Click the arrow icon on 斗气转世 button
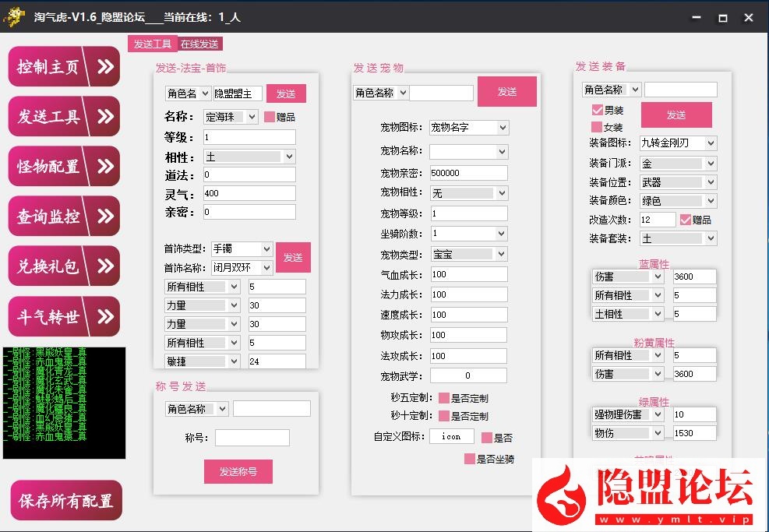The height and width of the screenshot is (532, 769). 104,317
